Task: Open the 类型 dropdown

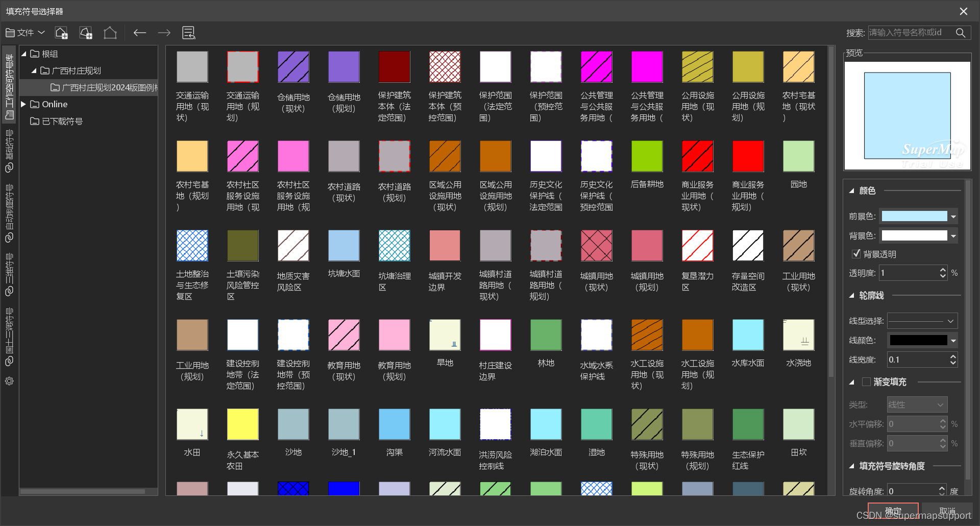Action: tap(917, 404)
